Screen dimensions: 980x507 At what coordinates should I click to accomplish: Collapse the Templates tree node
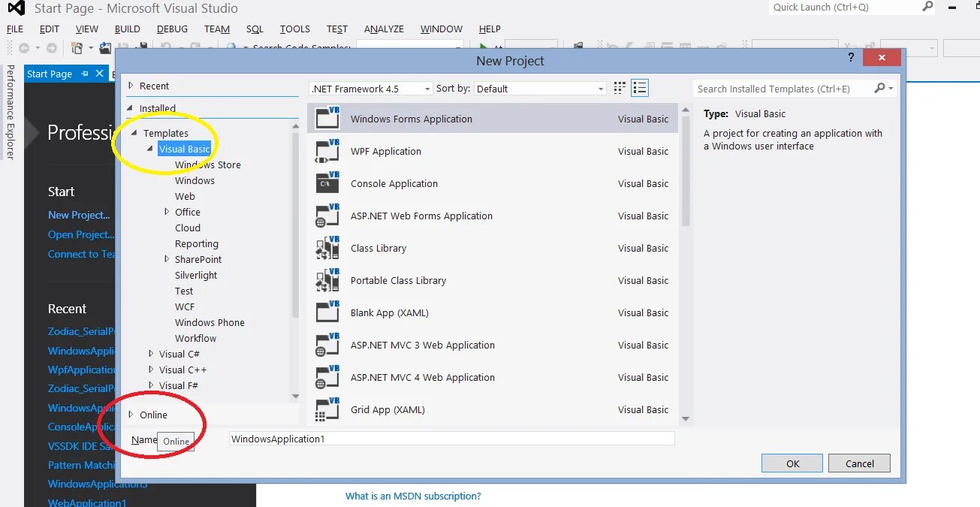[x=135, y=134]
